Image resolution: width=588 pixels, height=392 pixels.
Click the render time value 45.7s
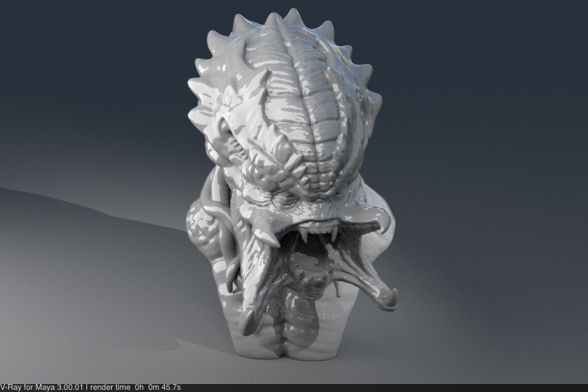click(x=170, y=388)
